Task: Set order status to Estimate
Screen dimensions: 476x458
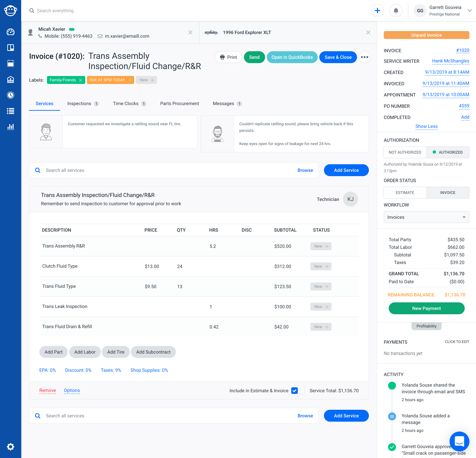Action: pos(405,192)
